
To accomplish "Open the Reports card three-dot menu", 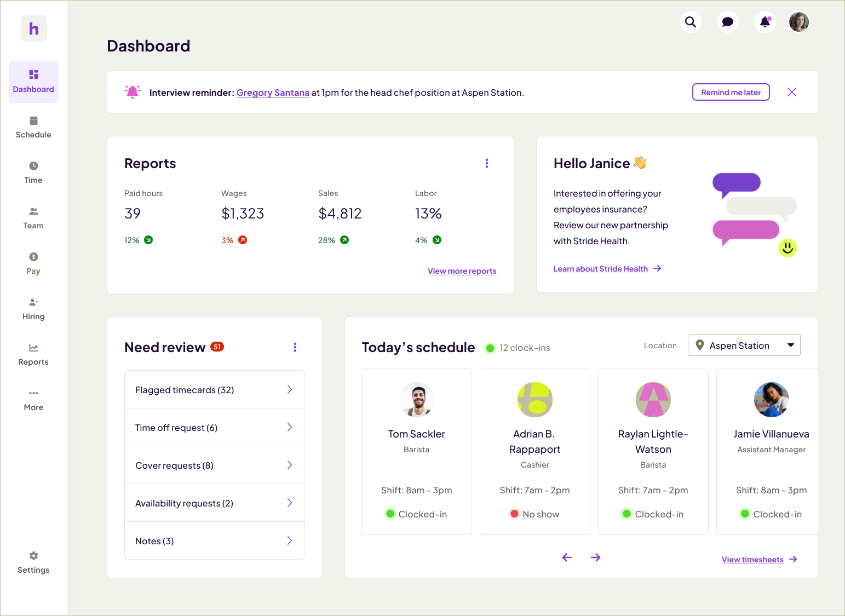I will click(x=487, y=163).
